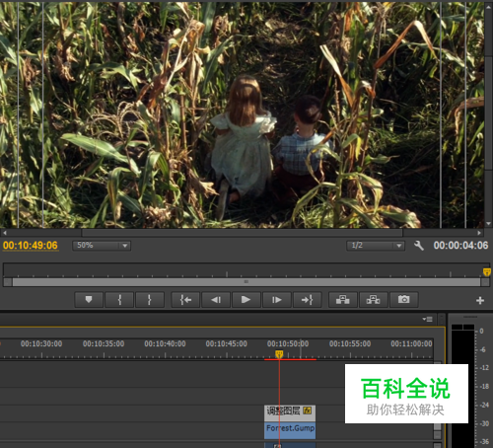Image resolution: width=493 pixels, height=448 pixels.
Task: Click the monitor vertical scrollbar down arrow
Action: [488, 224]
